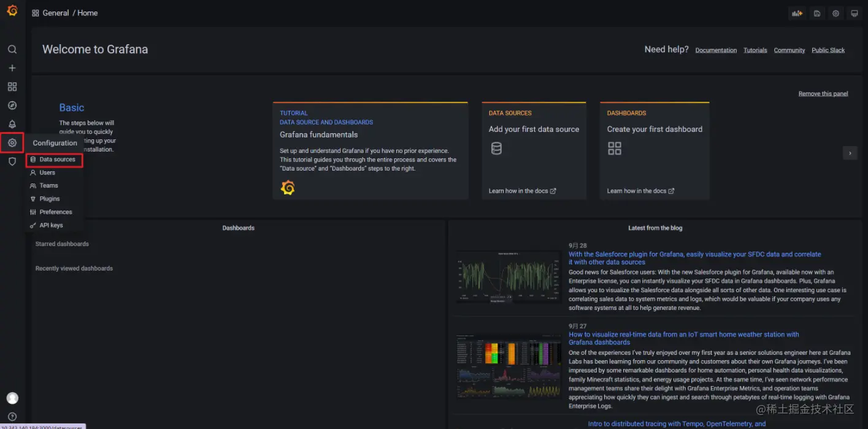Image resolution: width=868 pixels, height=429 pixels.
Task: Open the Create plus icon
Action: tap(12, 68)
